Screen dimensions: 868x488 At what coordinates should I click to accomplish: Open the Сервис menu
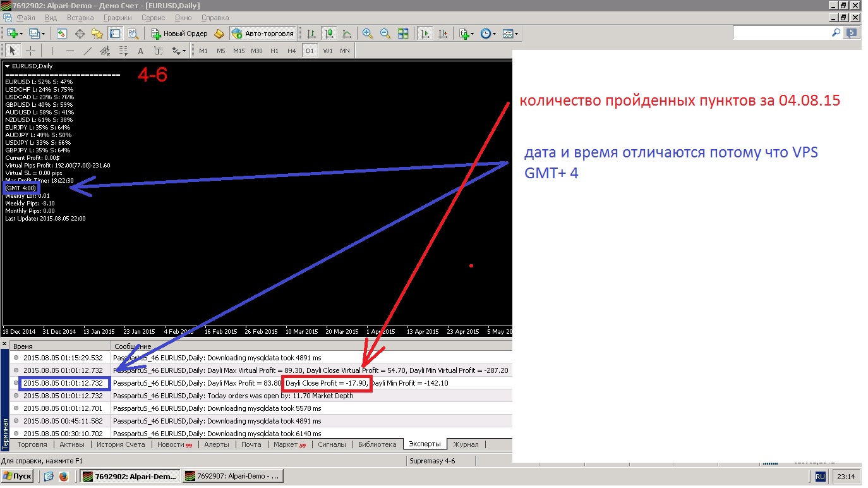pos(154,18)
